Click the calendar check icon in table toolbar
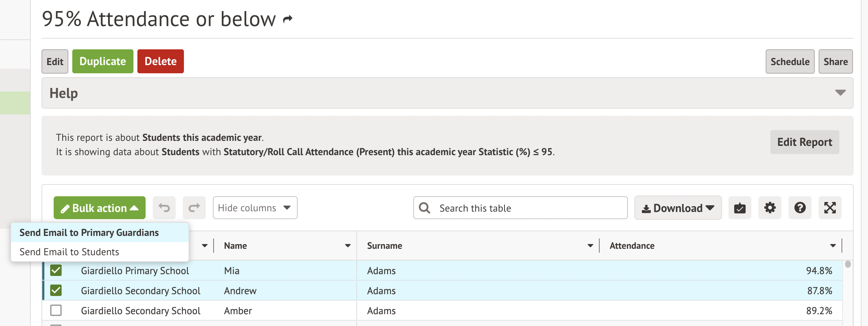This screenshot has width=868, height=326. coord(740,208)
